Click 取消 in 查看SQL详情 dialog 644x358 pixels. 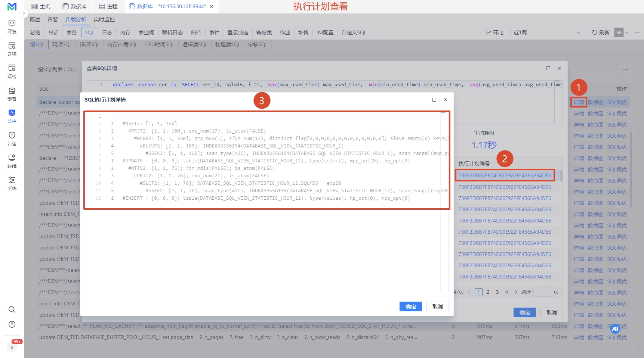coord(552,312)
